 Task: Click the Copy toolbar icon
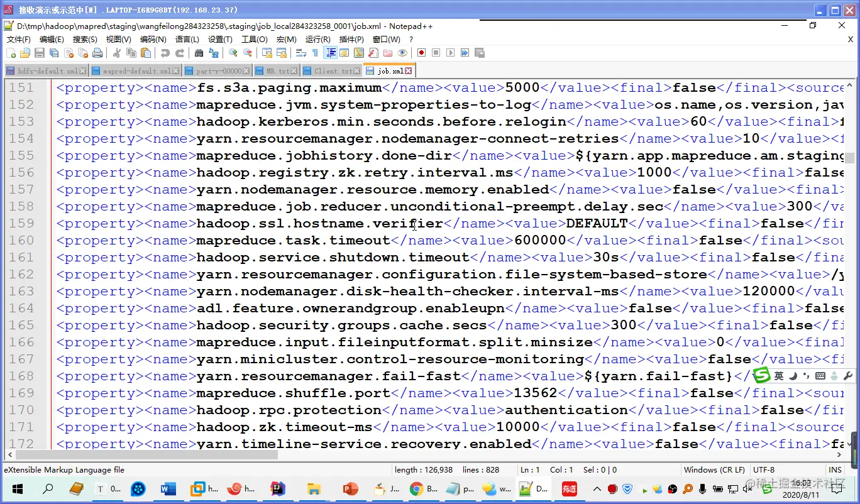(x=130, y=53)
